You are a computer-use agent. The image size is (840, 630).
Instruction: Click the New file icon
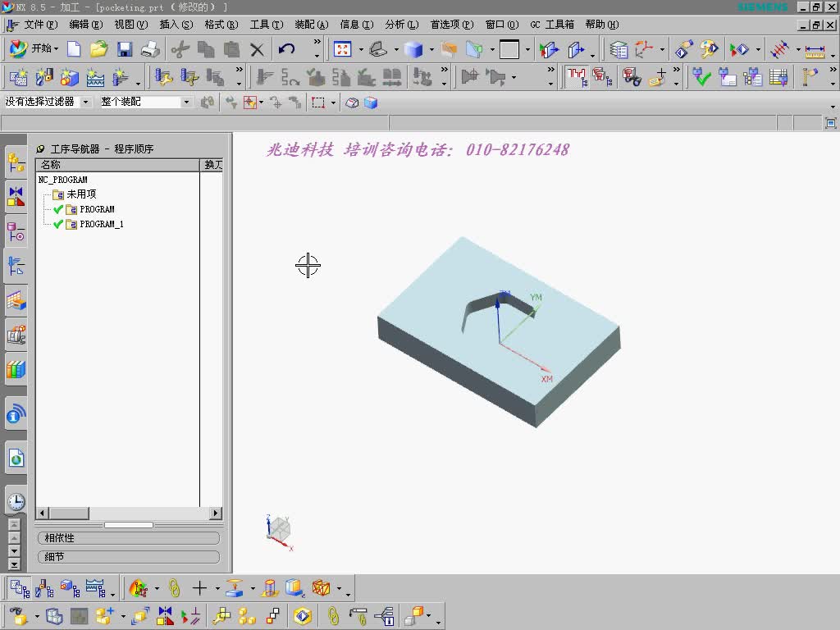click(73, 49)
